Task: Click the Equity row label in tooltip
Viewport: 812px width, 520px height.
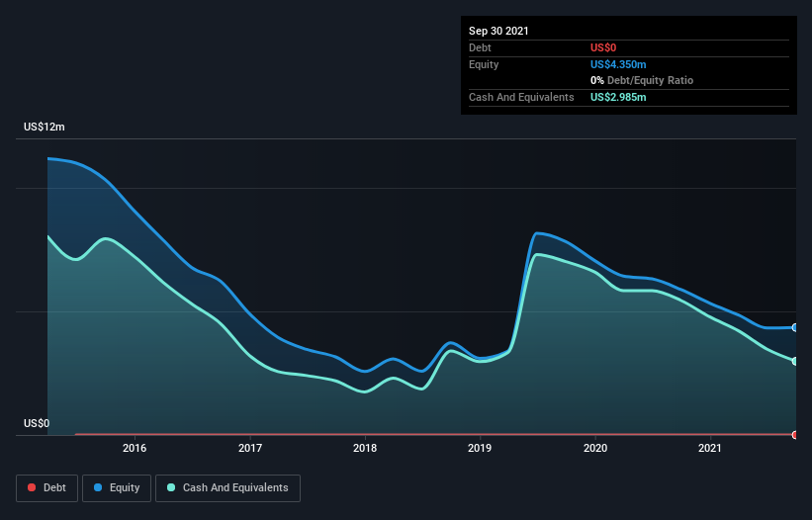Action: 484,64
